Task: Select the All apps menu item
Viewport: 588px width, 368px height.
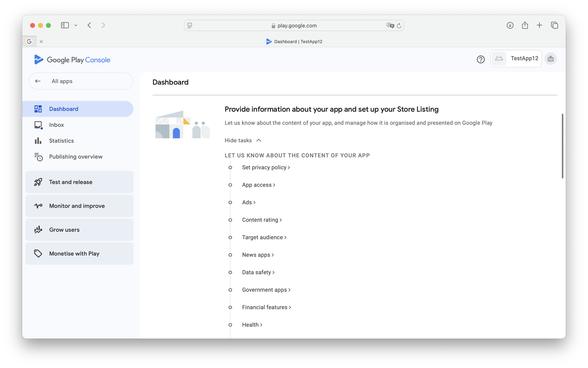Action: pos(80,81)
